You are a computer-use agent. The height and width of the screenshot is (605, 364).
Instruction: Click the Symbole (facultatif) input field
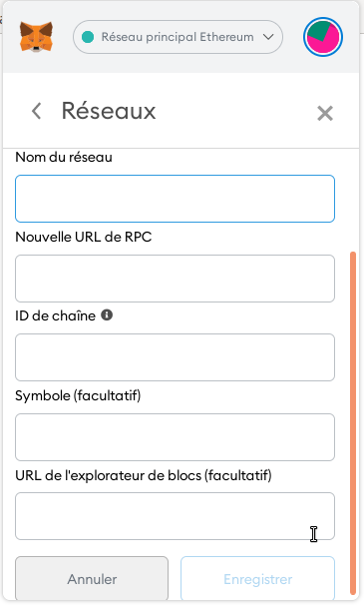(176, 437)
